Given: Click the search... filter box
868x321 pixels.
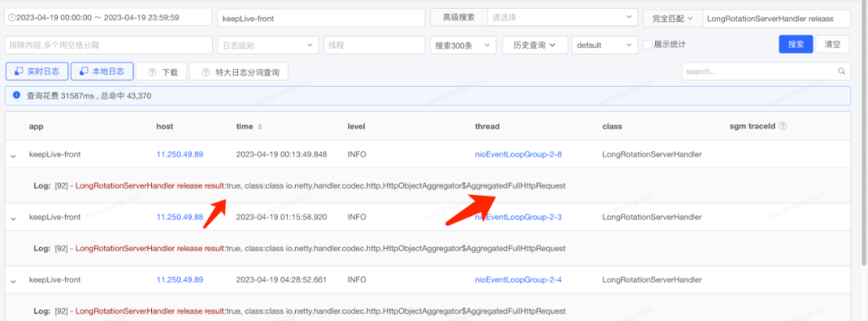Looking at the screenshot, I should click(766, 71).
